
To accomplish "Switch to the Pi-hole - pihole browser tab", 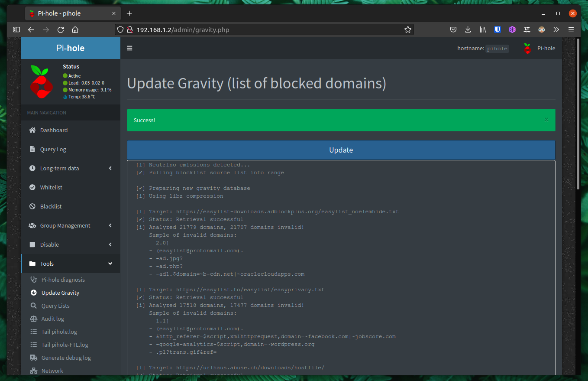I will pos(73,13).
